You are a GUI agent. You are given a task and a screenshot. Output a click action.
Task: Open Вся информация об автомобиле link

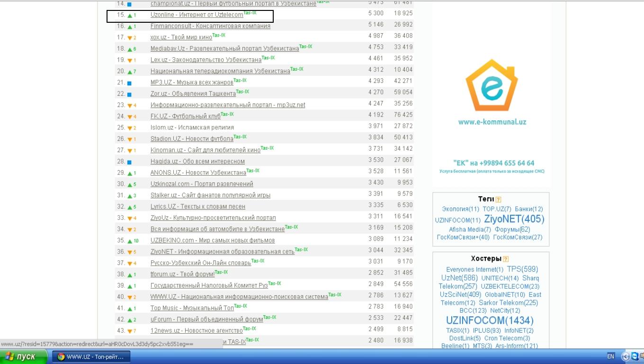(x=217, y=229)
